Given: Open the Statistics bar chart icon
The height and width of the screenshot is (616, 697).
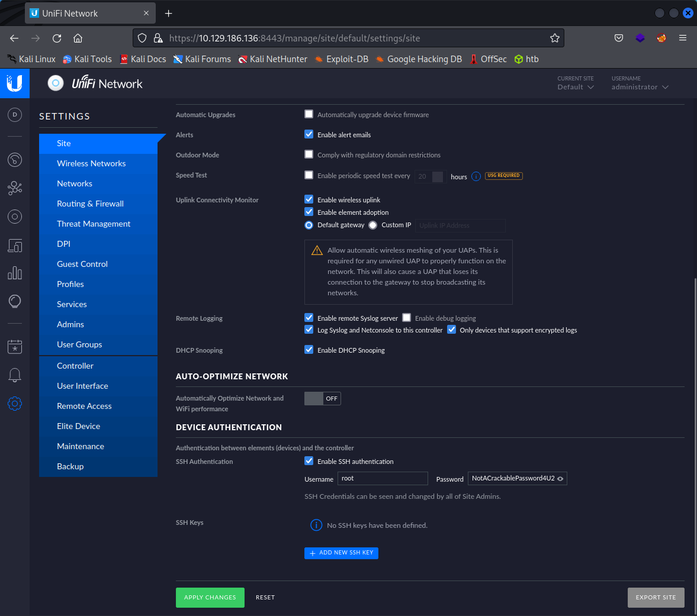Looking at the screenshot, I should pyautogui.click(x=15, y=273).
